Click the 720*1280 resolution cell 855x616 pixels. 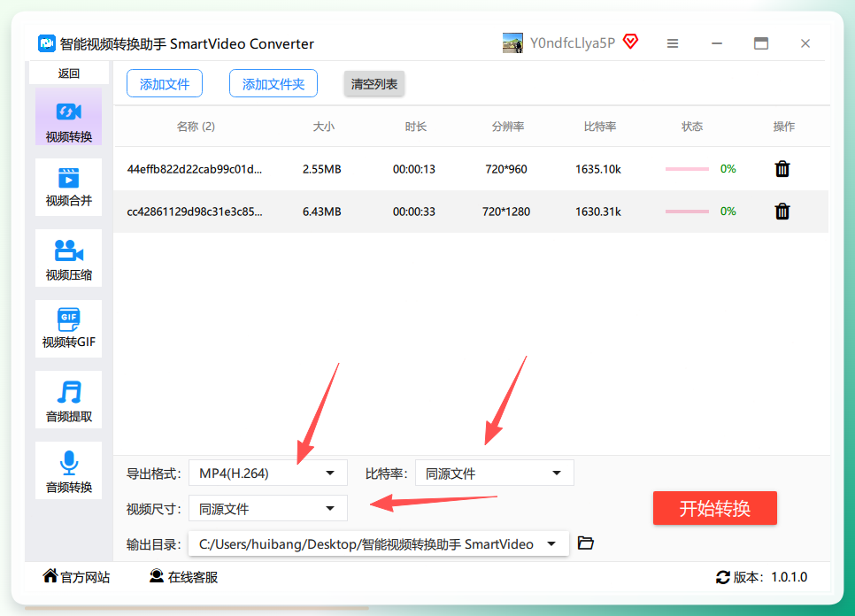[506, 212]
